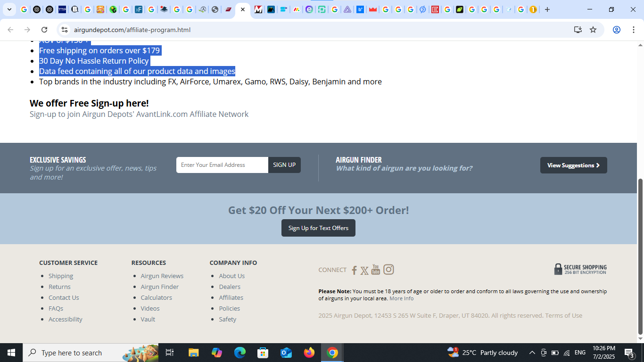
Task: Open the Vault link
Action: click(x=148, y=319)
